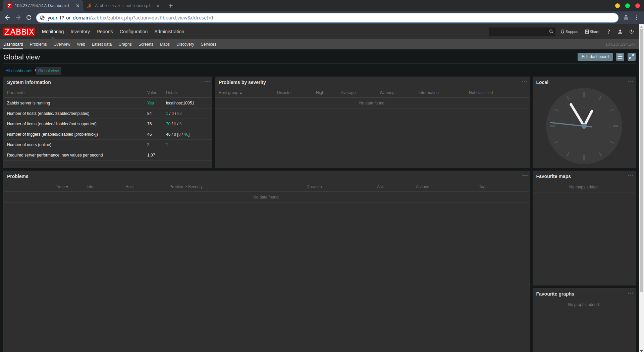Click the search magnifier icon
Image resolution: width=644 pixels, height=352 pixels.
click(551, 32)
